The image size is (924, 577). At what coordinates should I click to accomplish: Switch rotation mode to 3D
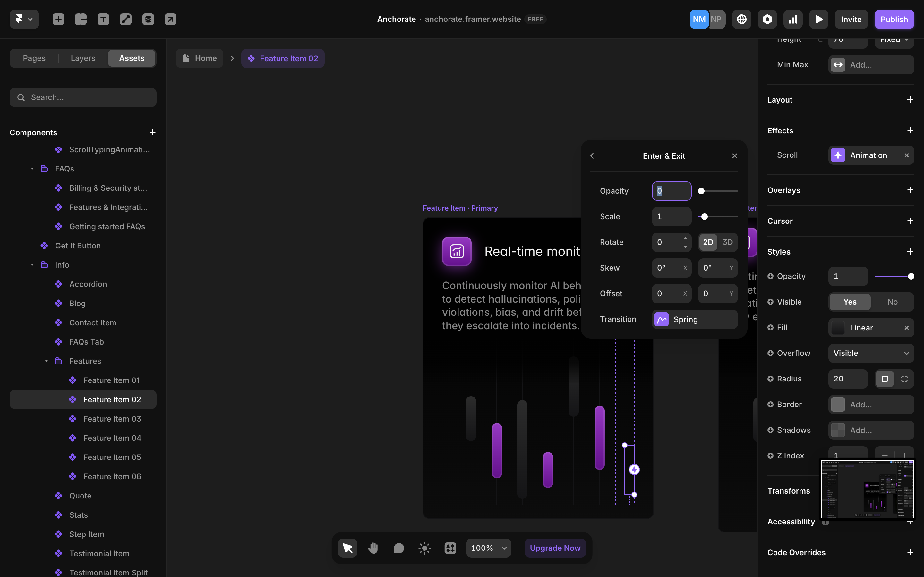pyautogui.click(x=727, y=242)
